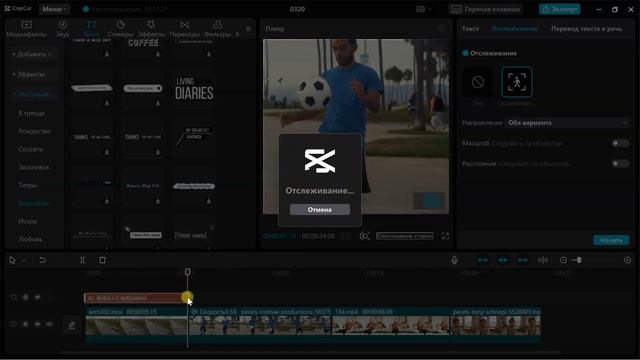Select the no-tracking (Нет) option

point(478,82)
